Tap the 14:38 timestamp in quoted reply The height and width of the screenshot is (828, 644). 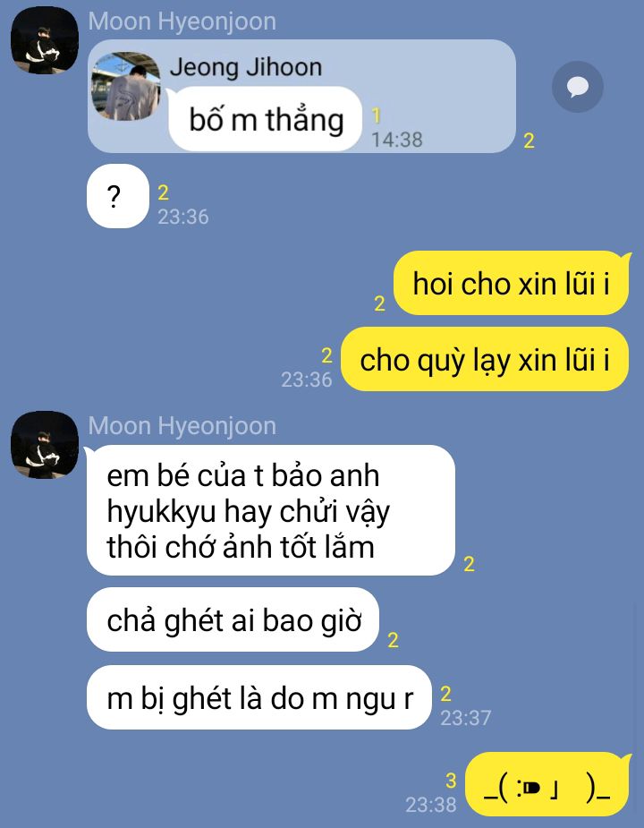click(x=397, y=140)
